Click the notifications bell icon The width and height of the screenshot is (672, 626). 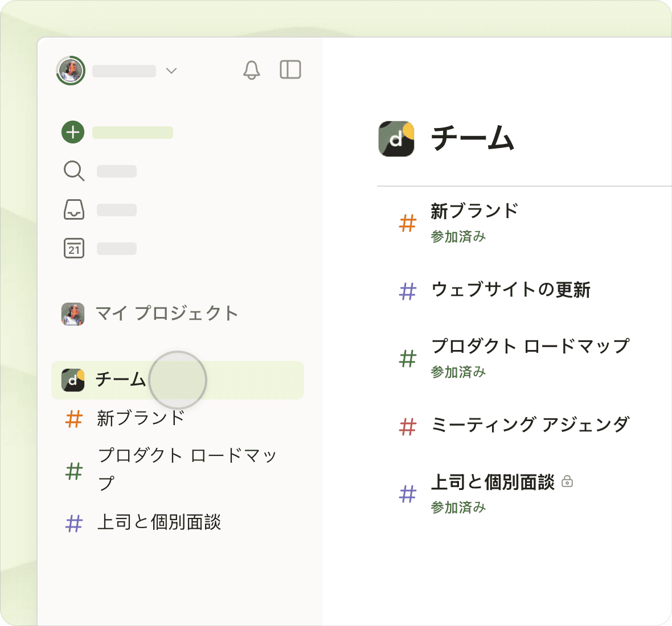[251, 70]
